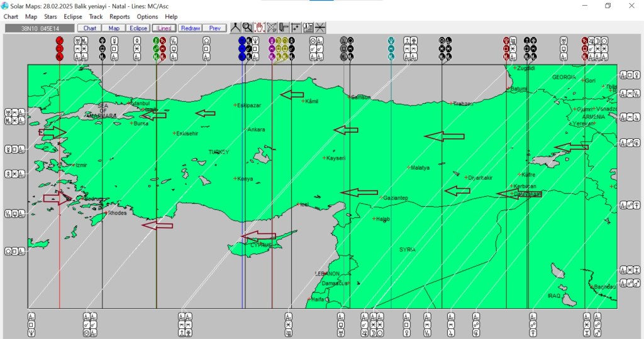Expand the Track menu
The width and height of the screenshot is (644, 339).
(x=96, y=16)
